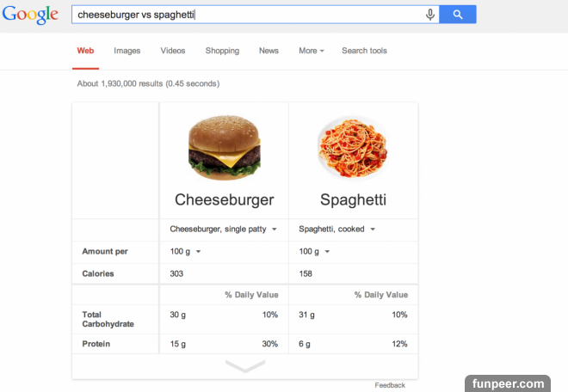
Task: Open the Cheeseburger, single patty dropdown
Action: (223, 230)
